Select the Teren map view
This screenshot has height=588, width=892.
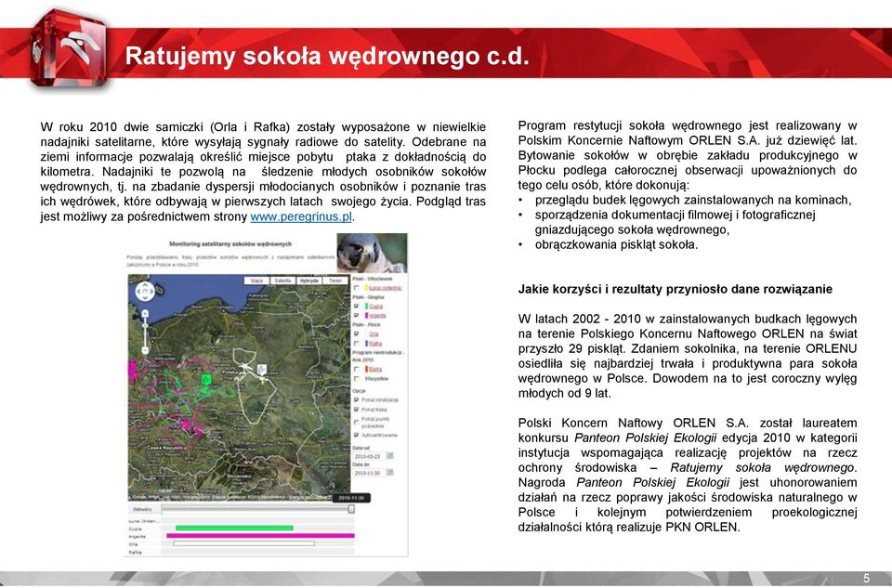tap(335, 281)
